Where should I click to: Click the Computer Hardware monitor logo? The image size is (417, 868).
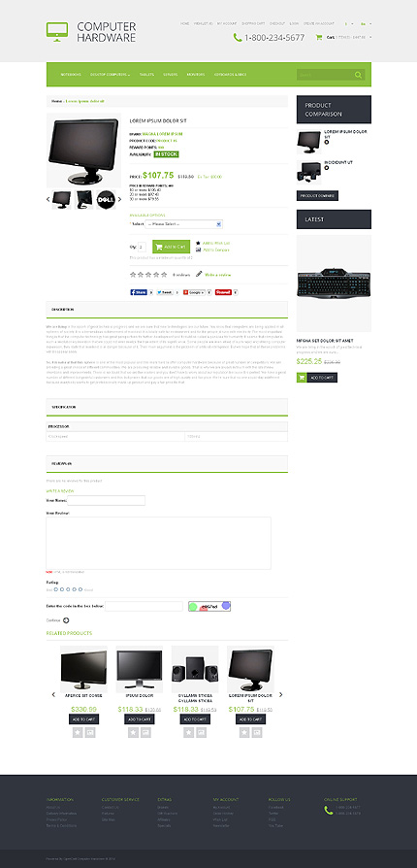coord(57,32)
